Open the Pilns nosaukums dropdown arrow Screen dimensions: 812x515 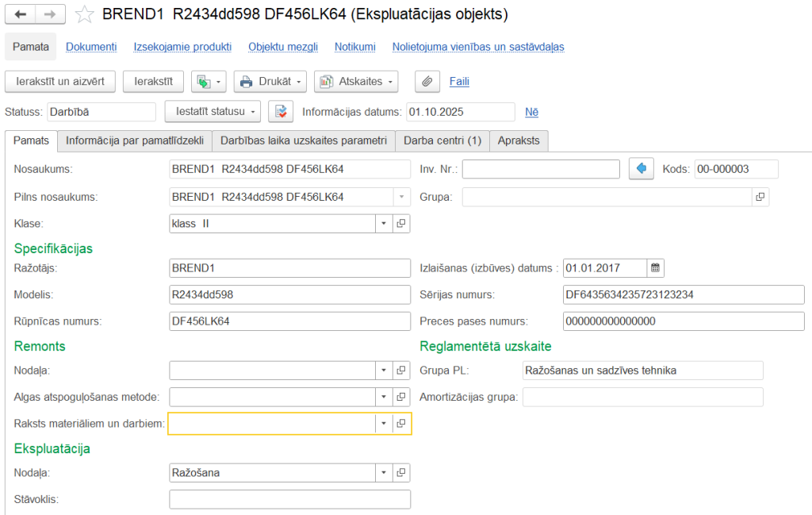click(401, 196)
